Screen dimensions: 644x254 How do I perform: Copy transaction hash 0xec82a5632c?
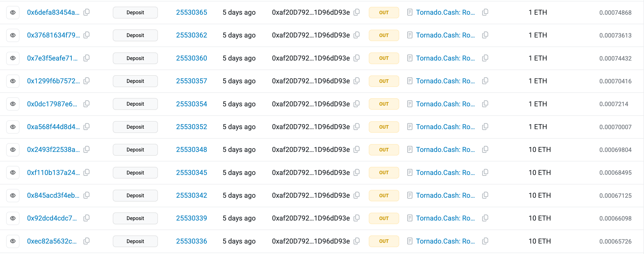click(x=86, y=241)
